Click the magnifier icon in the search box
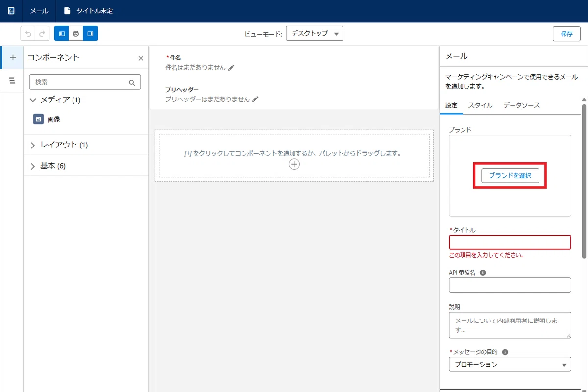 tap(132, 83)
